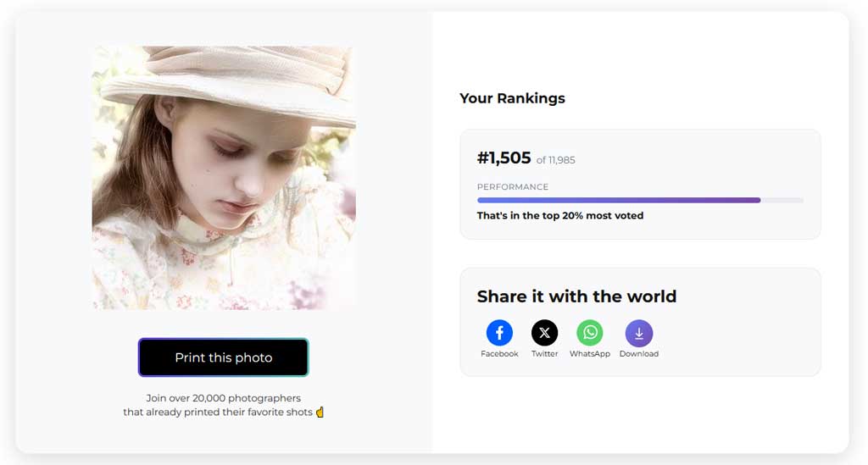Click the unfilled end of performance bar
Screen dimensions: 868x465
(782, 200)
